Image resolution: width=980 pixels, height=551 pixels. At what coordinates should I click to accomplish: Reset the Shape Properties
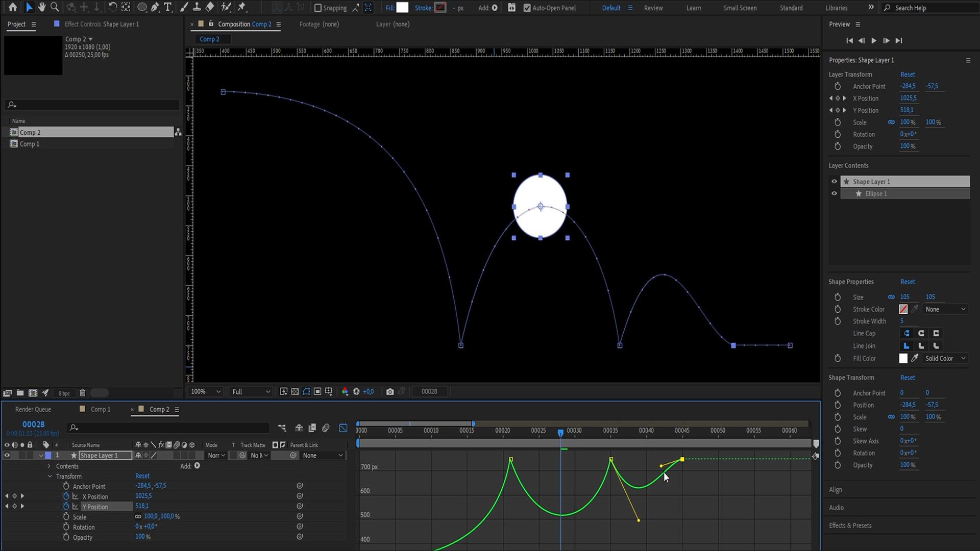coord(908,282)
